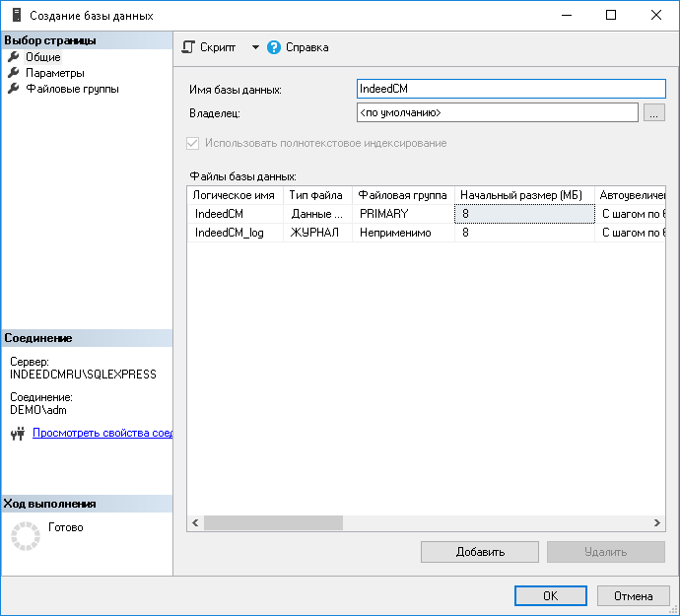Click the blue Help question-mark icon
The image size is (680, 616).
coord(274,47)
